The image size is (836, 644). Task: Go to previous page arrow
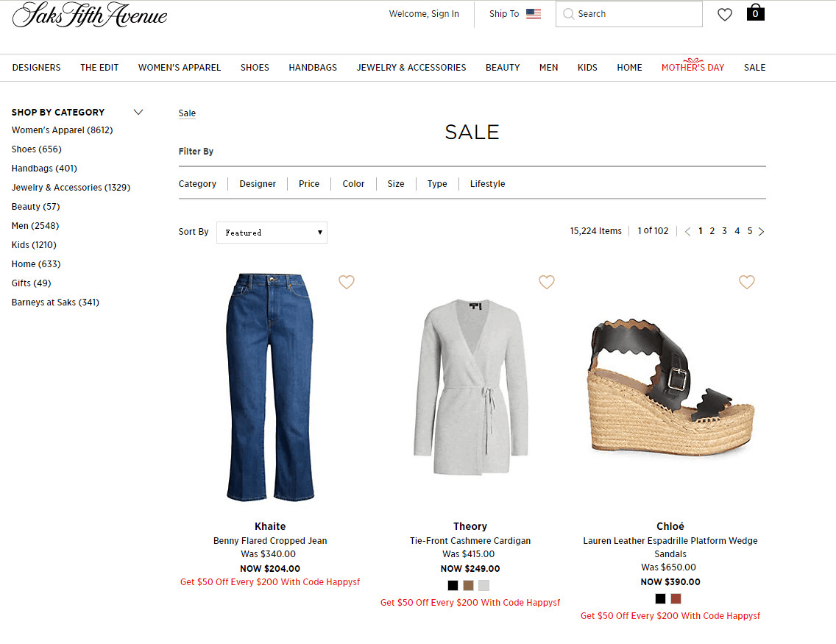[x=687, y=231]
